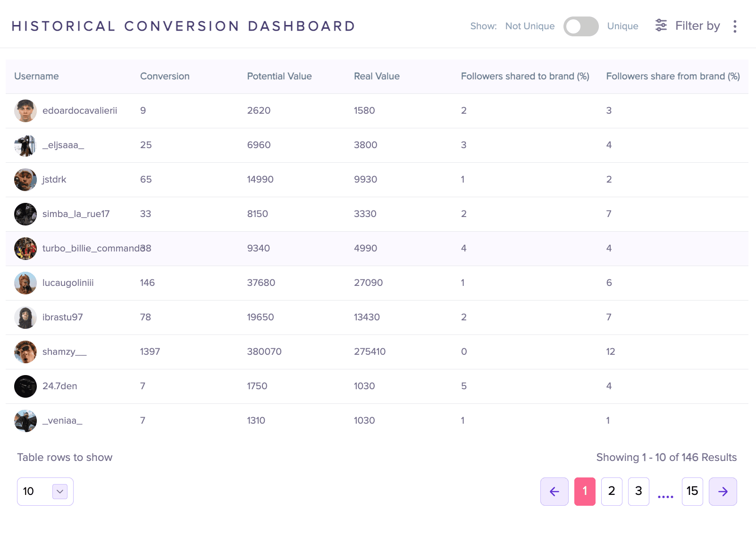
Task: Sort by the Conversion column header
Action: coord(165,76)
